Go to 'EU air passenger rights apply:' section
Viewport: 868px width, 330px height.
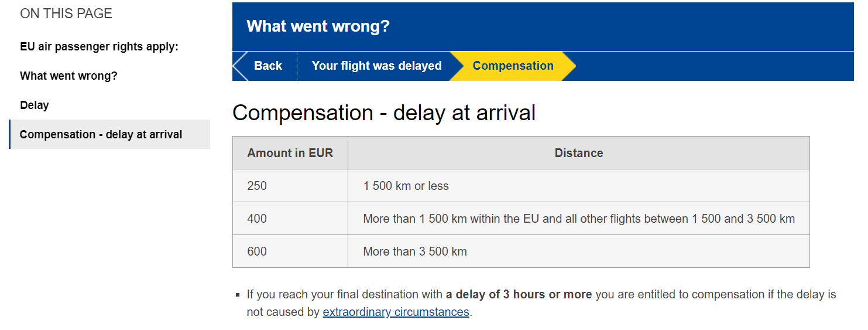pos(99,46)
